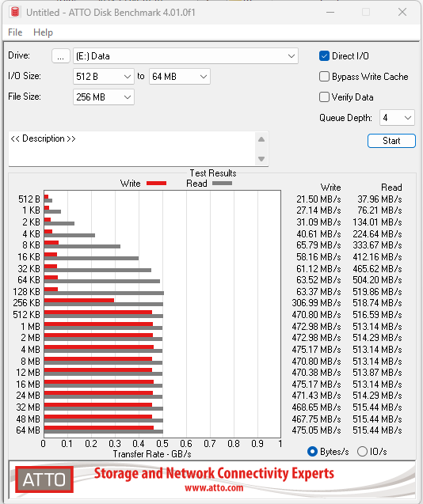The height and width of the screenshot is (504, 423).
Task: Click the drive browse ellipsis button
Action: click(60, 56)
